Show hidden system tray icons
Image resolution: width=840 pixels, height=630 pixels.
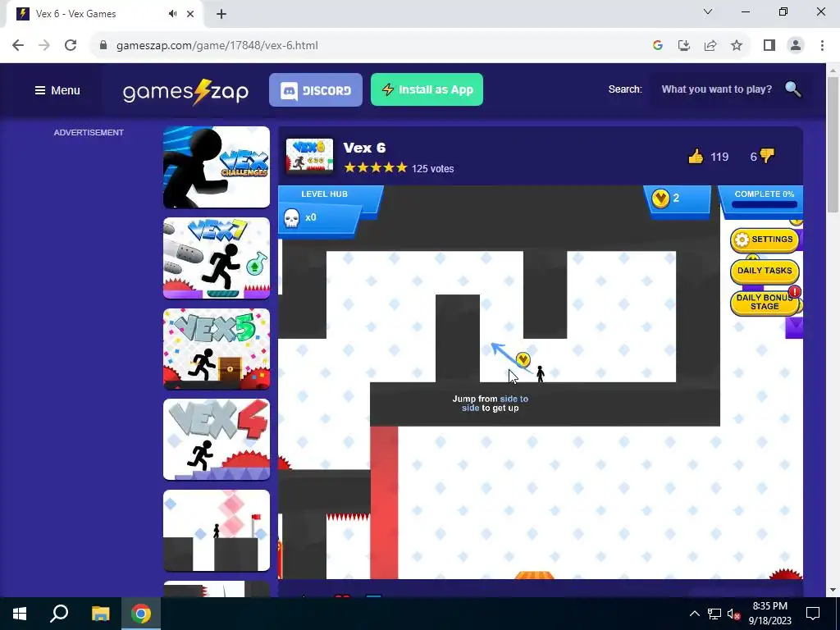click(x=694, y=614)
